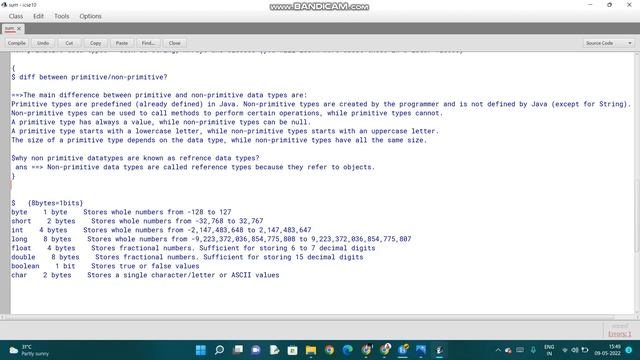Click the 'ans ==> Non-primitive data types' line

click(x=195, y=167)
